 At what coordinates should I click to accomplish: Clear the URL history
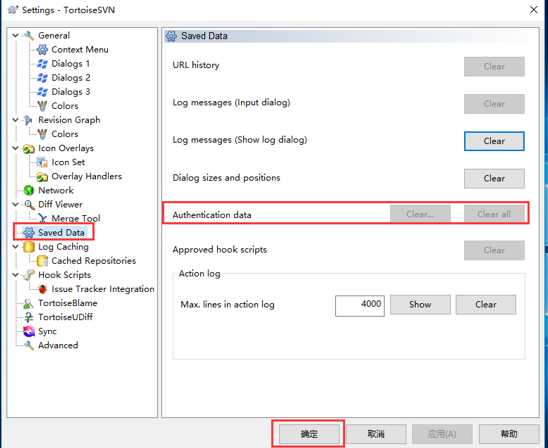click(494, 66)
